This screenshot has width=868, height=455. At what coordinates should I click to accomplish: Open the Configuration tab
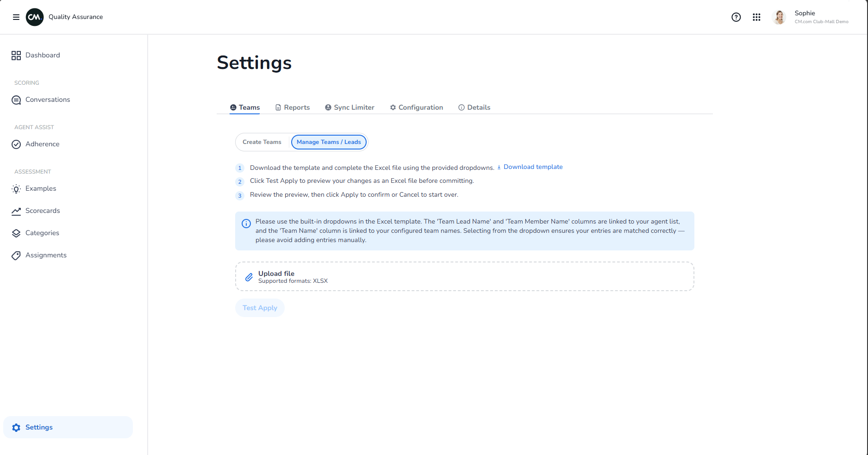(416, 107)
